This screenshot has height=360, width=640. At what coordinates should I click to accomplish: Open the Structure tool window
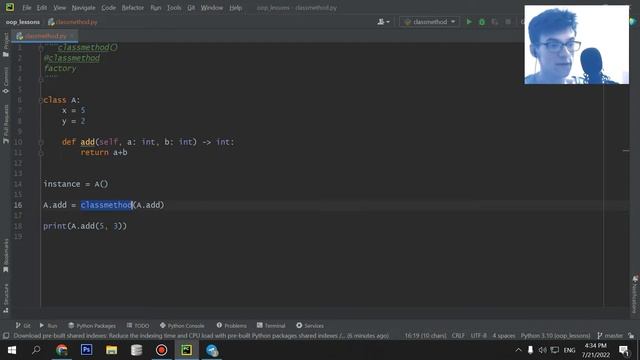6,298
